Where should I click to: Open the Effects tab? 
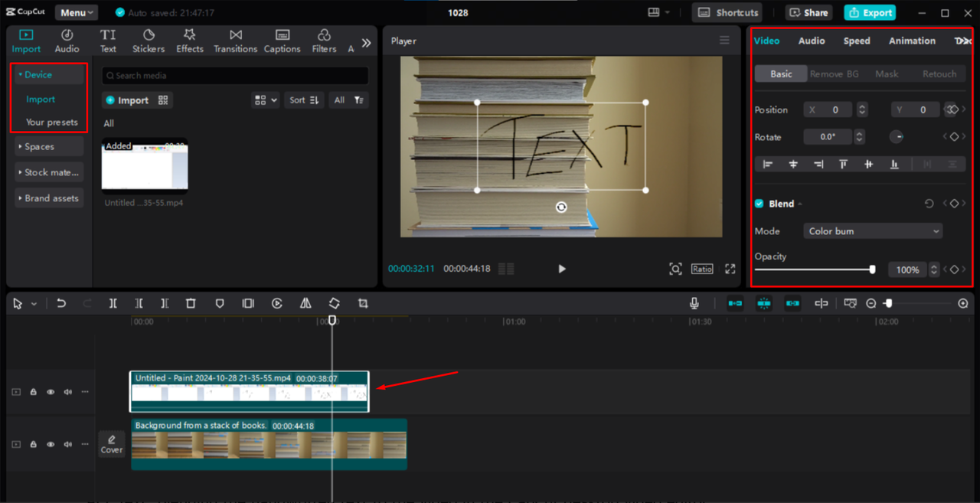coord(190,41)
